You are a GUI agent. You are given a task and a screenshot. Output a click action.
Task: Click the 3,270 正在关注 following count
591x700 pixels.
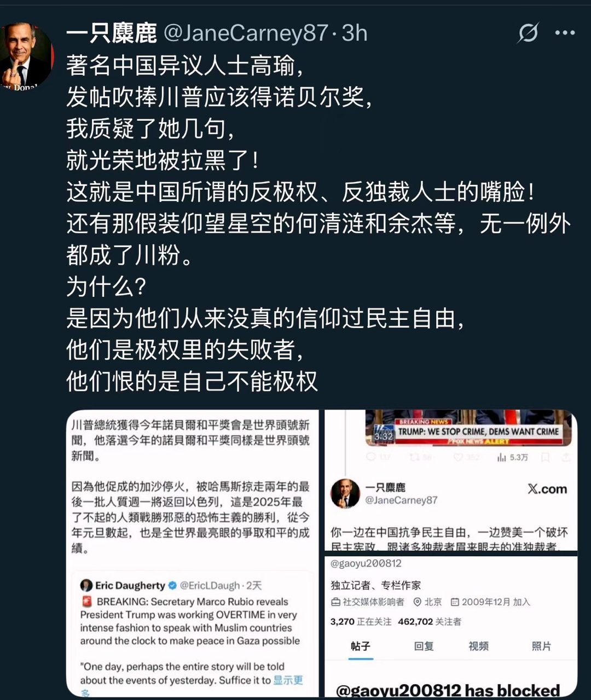click(361, 622)
